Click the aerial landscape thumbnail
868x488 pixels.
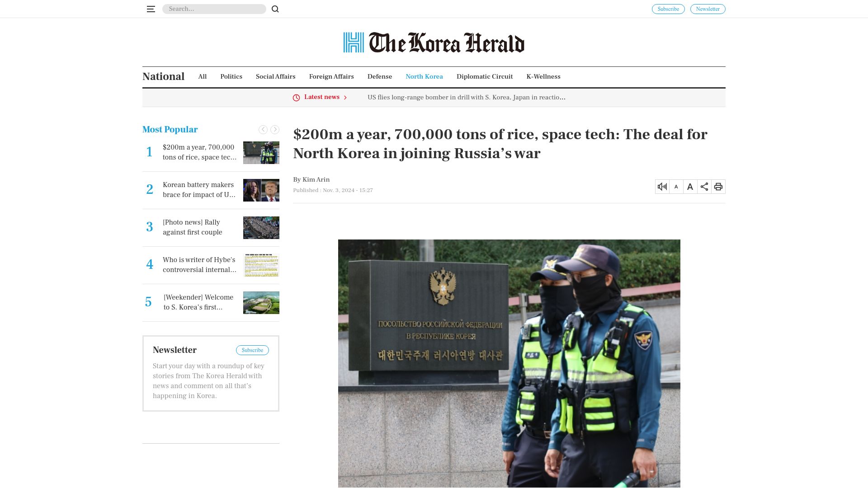[x=261, y=303]
